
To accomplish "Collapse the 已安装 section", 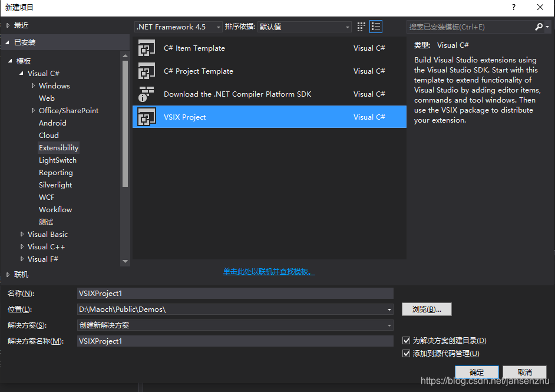I will (x=7, y=42).
